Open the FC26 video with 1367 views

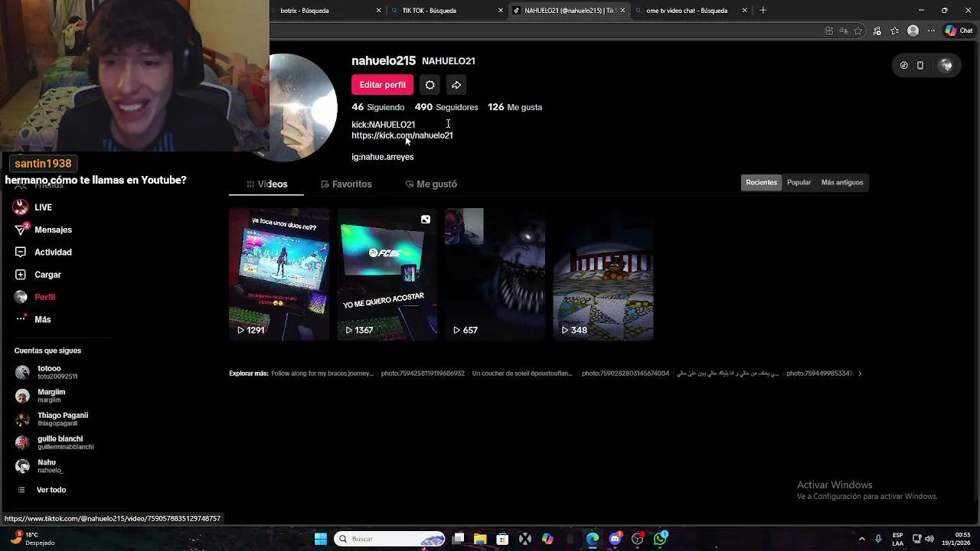[x=387, y=274]
